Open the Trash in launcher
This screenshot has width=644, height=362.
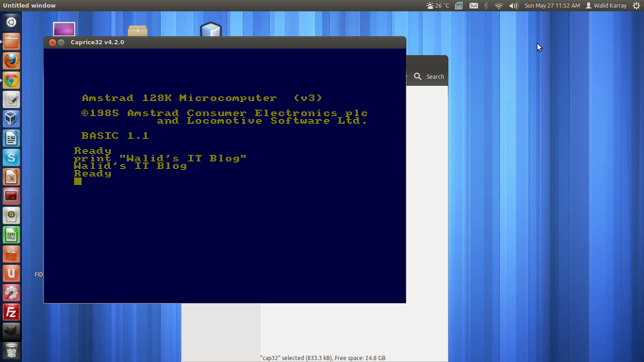[x=11, y=351]
